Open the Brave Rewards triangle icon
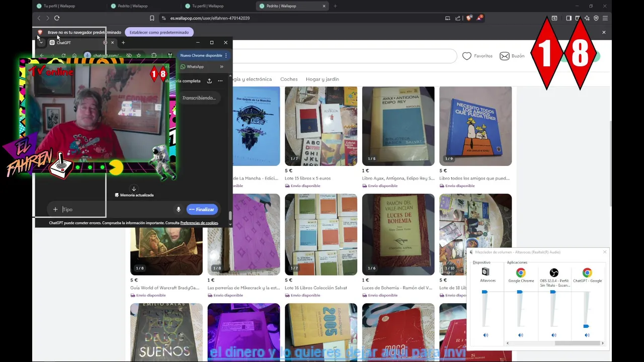 point(479,18)
